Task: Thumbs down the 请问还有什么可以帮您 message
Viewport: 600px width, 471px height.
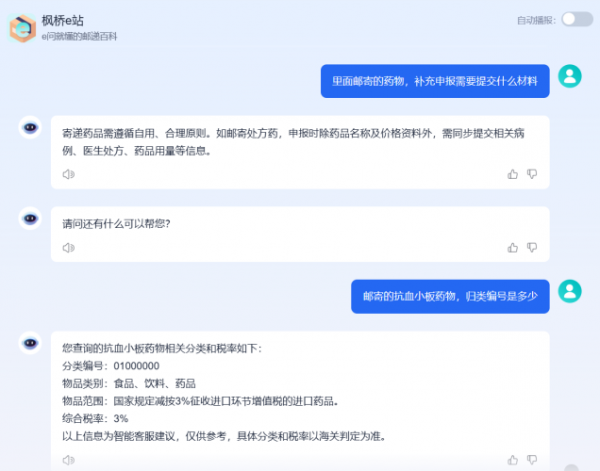Action: 532,247
